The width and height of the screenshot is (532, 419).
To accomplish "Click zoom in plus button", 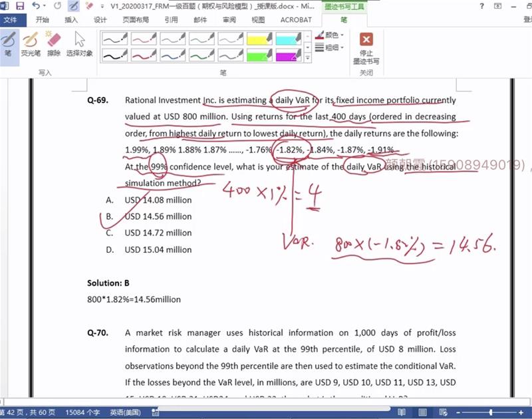I will coord(521,412).
